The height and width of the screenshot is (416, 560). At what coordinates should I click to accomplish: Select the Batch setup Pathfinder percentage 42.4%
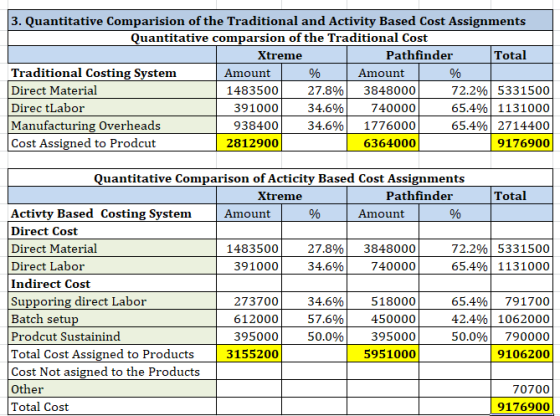[x=455, y=319]
